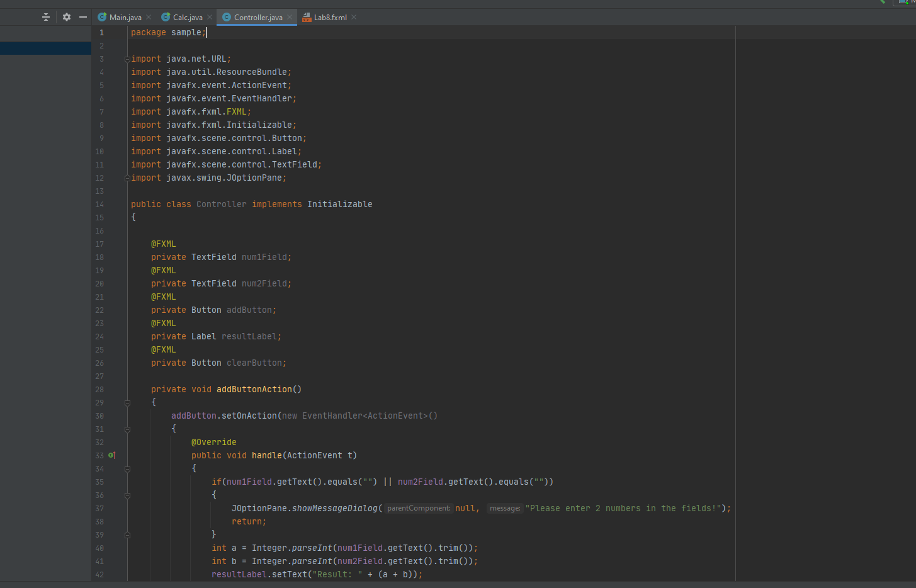Screen dimensions: 916x588
Task: Fold the anonymous EventHandler block at line 31
Action: click(127, 429)
